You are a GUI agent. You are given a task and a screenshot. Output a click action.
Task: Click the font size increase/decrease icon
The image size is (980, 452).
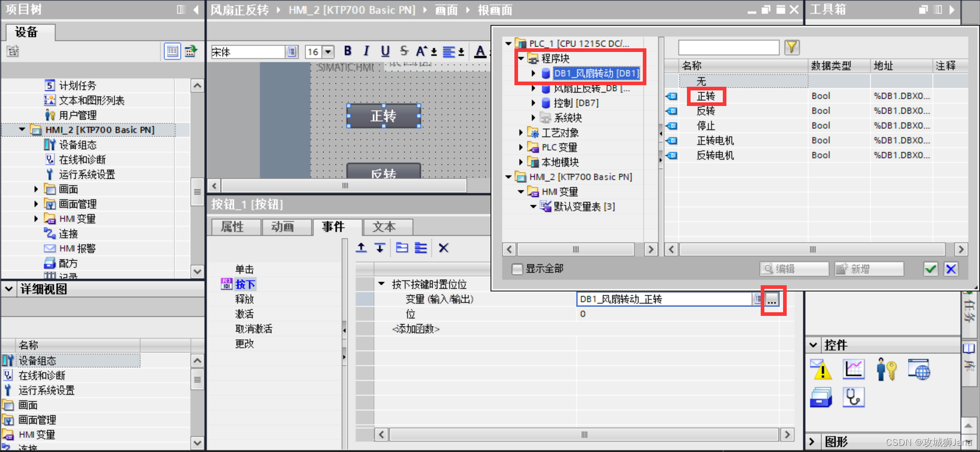pyautogui.click(x=426, y=51)
